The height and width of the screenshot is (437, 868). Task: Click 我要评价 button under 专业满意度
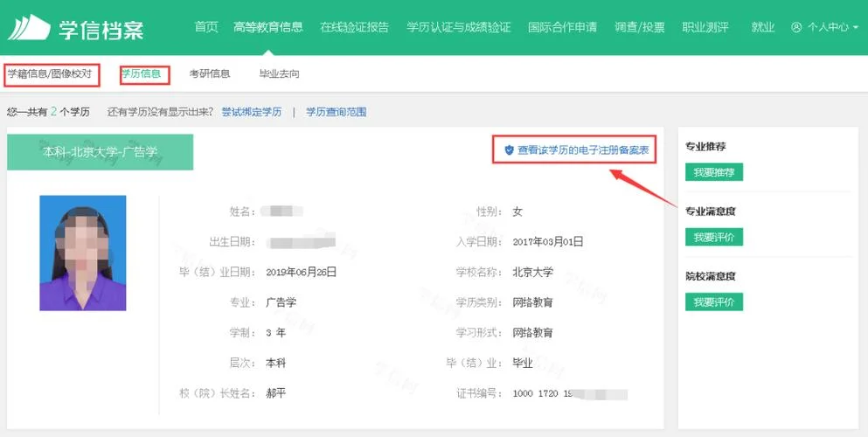tap(714, 237)
